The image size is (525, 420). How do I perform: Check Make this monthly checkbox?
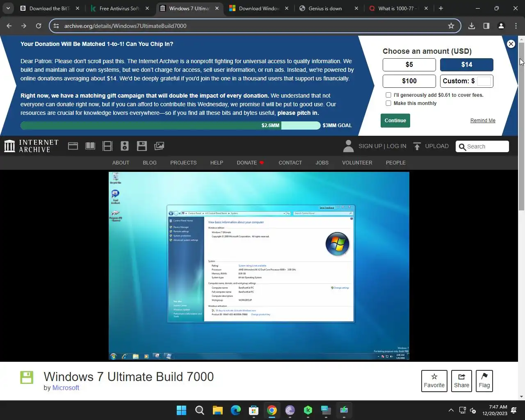click(x=388, y=103)
